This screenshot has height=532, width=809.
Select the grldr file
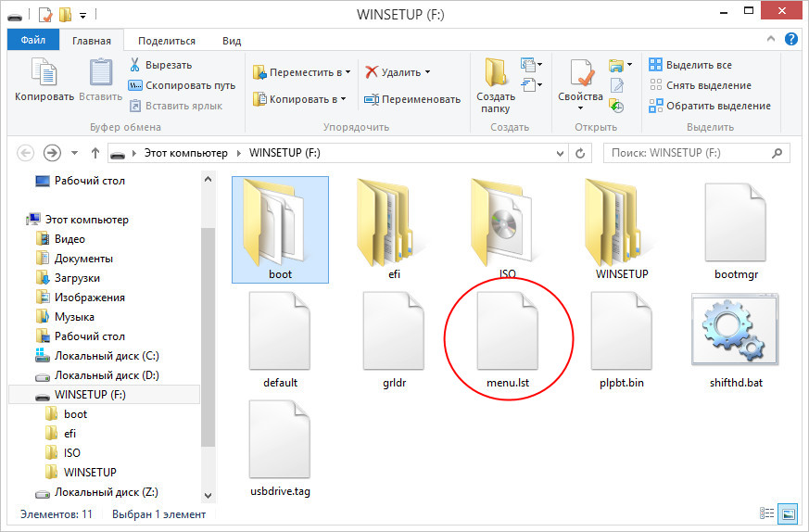click(x=394, y=339)
